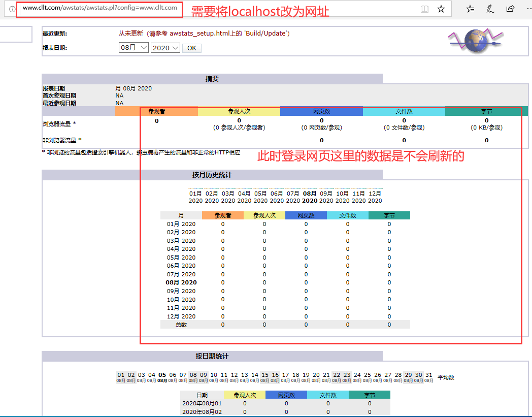Click the 首次参观日期 label
Viewport: 532px width, 417px height.
tap(59, 96)
